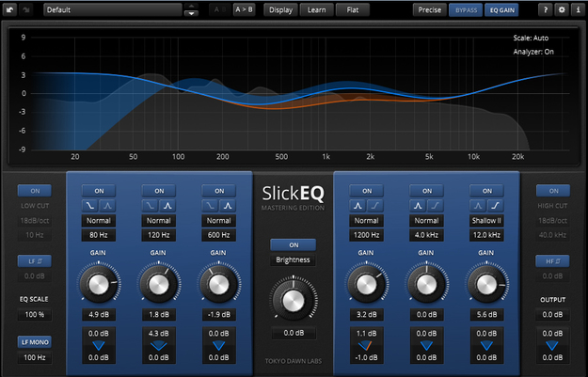
Task: Click the A > B copy button
Action: click(243, 9)
